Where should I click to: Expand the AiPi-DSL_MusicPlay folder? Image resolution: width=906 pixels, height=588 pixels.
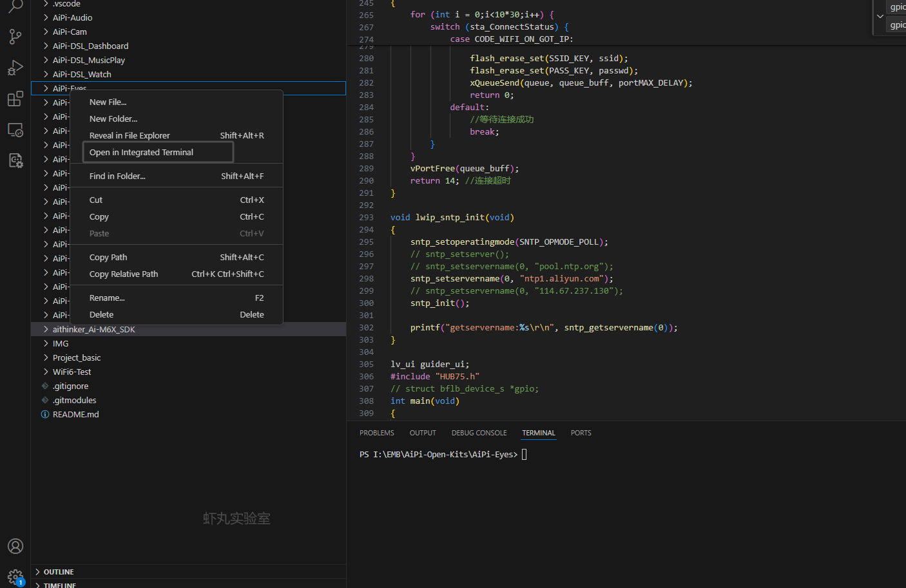click(46, 60)
